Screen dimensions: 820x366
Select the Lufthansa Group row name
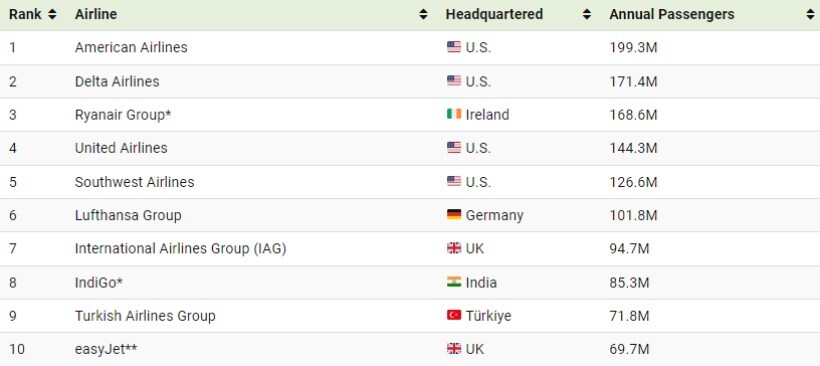coord(128,215)
